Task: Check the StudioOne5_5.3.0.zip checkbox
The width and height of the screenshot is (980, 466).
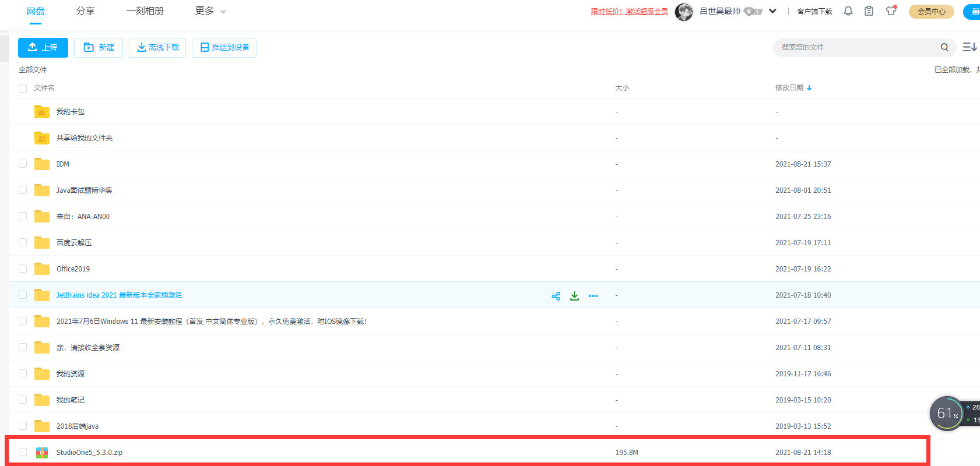Action: pos(23,452)
